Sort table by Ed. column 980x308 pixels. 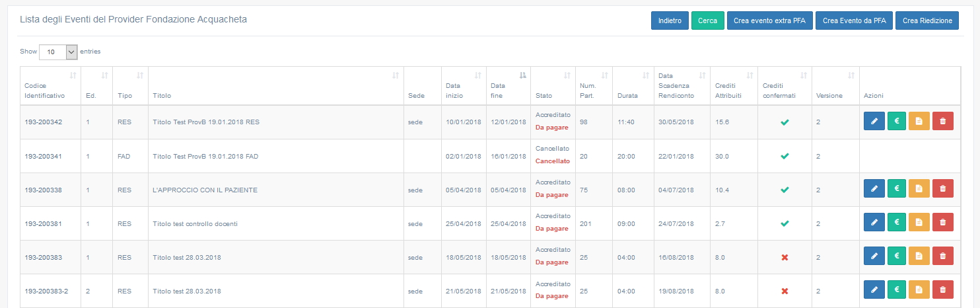click(x=96, y=86)
